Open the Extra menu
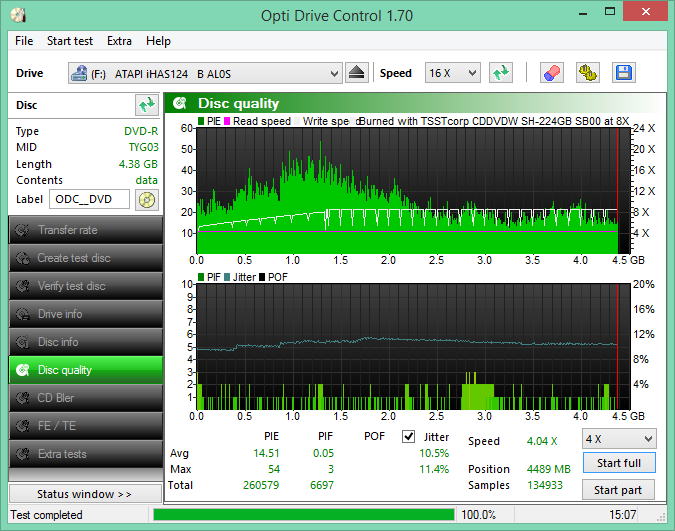Image resolution: width=675 pixels, height=531 pixels. (x=119, y=41)
